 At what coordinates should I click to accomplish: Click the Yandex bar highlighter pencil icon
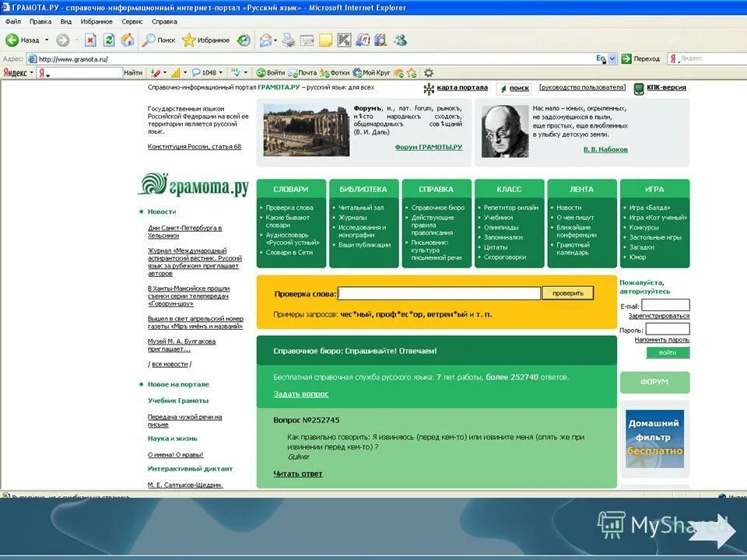click(x=155, y=73)
